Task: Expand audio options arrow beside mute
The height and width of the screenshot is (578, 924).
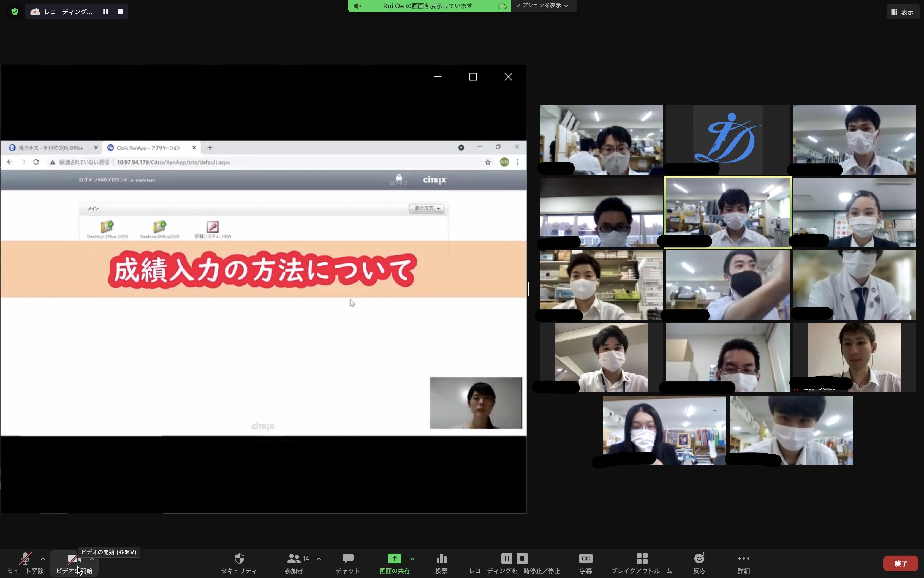Action: [43, 559]
